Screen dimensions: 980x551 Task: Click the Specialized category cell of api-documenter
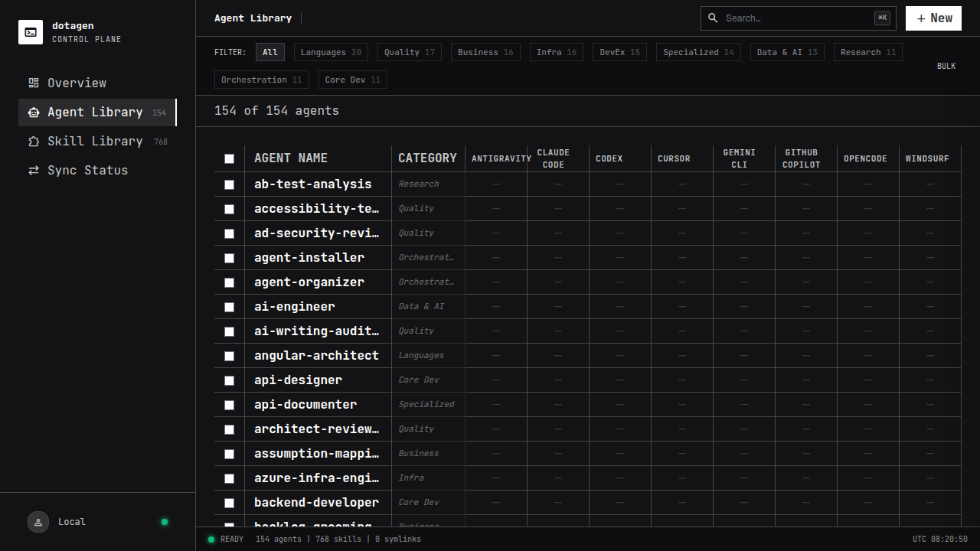(x=426, y=405)
